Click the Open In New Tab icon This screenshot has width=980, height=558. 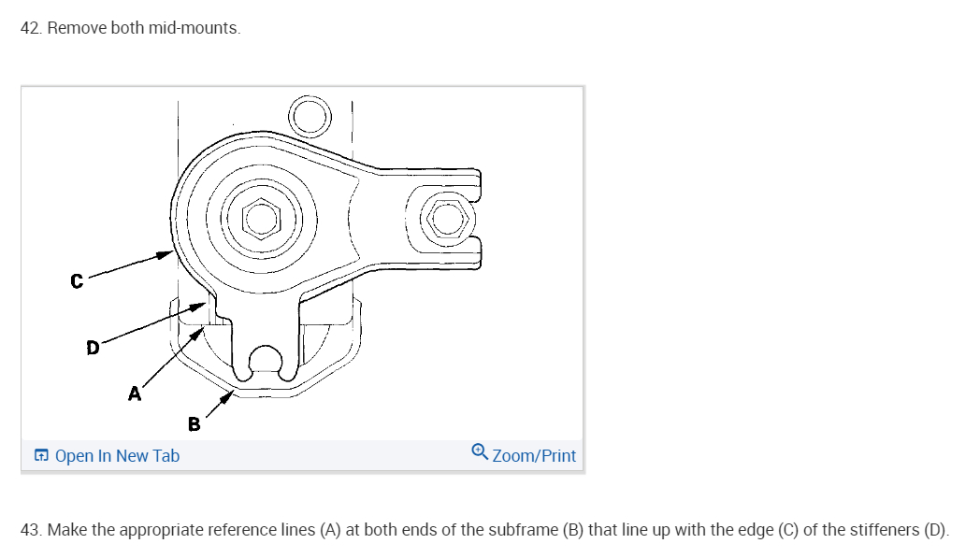tap(40, 456)
